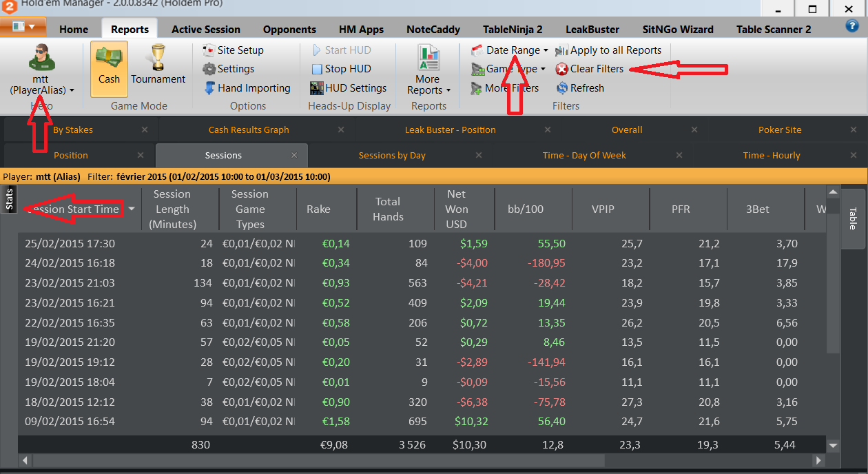Click the horizontal scrollbar right arrow

(x=818, y=460)
